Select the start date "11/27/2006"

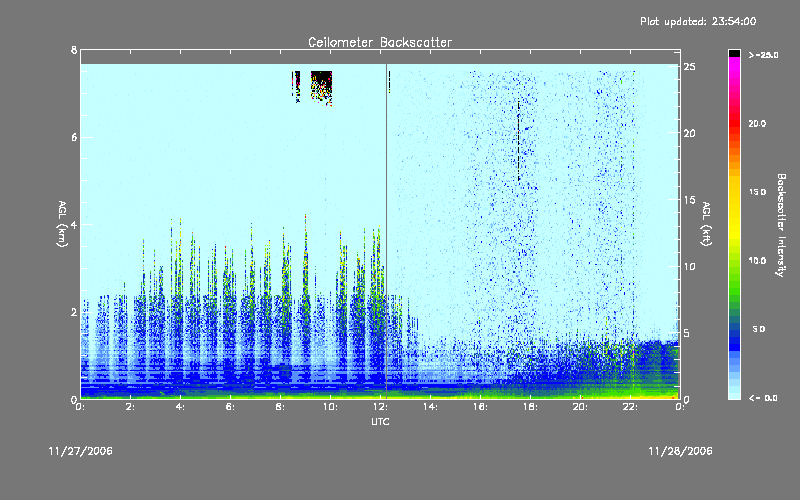coord(81,451)
